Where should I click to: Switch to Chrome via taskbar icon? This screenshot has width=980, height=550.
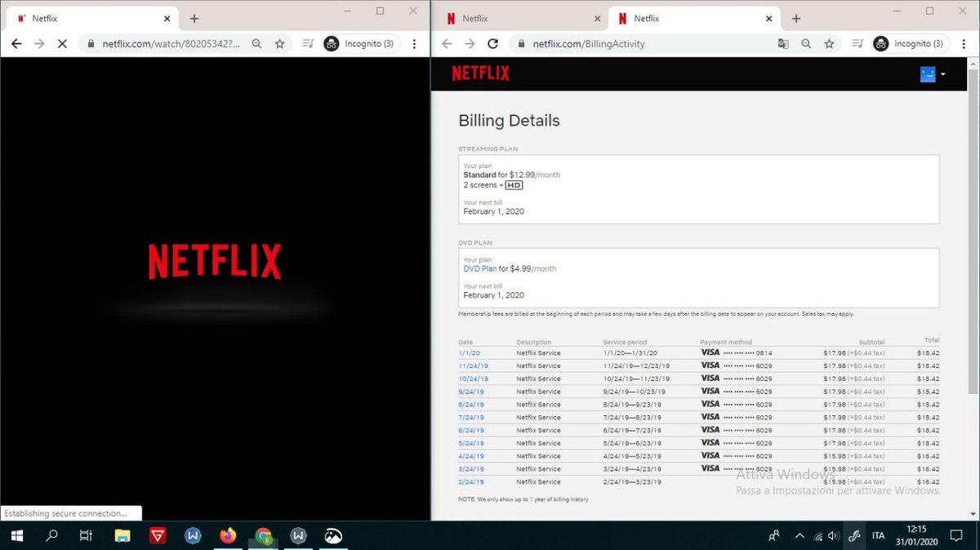coord(263,536)
